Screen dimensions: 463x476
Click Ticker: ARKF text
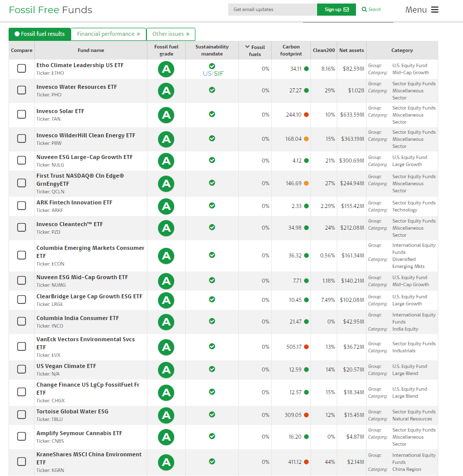click(50, 210)
